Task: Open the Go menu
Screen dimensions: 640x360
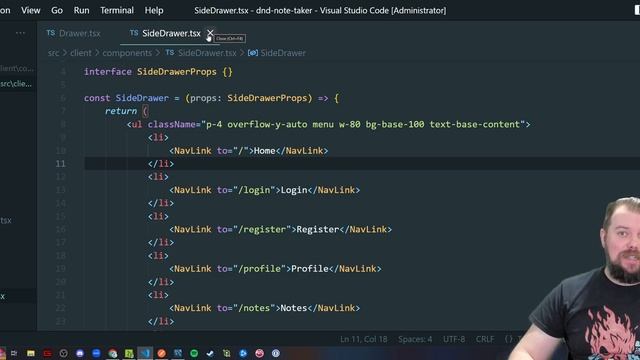Action: (57, 10)
